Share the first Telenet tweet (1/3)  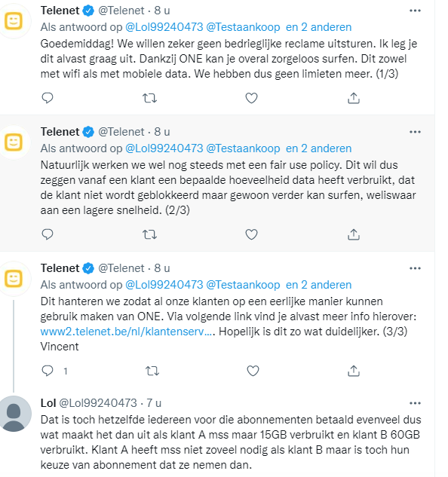[x=354, y=98]
